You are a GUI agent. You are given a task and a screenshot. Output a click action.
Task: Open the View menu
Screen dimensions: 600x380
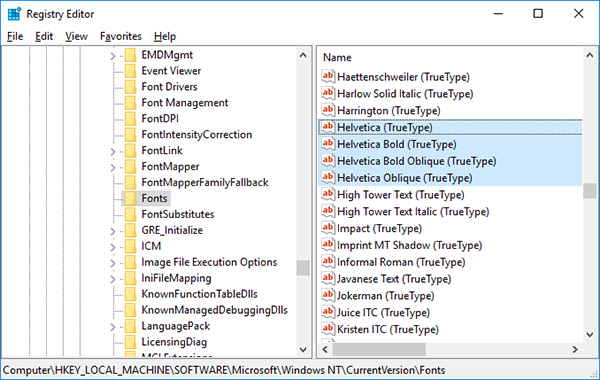[76, 36]
